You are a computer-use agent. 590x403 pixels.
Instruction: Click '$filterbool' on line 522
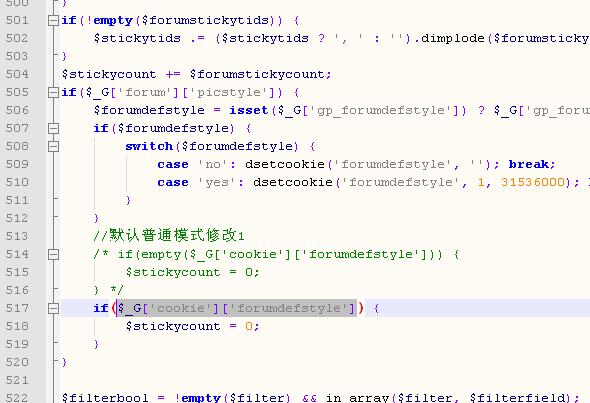coord(105,398)
